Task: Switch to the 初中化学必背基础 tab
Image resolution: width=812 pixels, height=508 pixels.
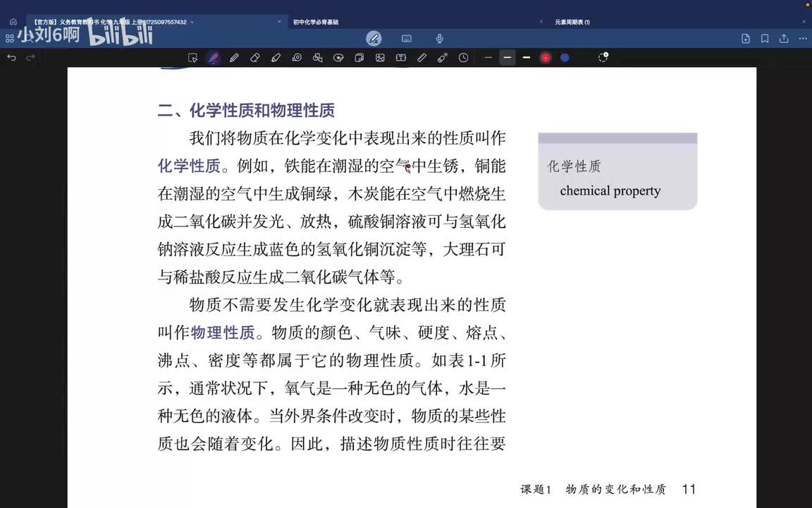Action: [315, 22]
